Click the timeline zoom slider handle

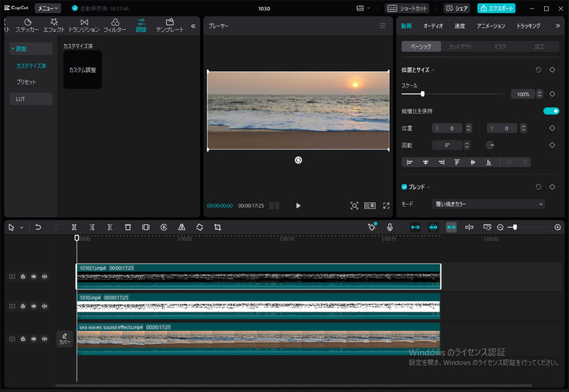[515, 227]
